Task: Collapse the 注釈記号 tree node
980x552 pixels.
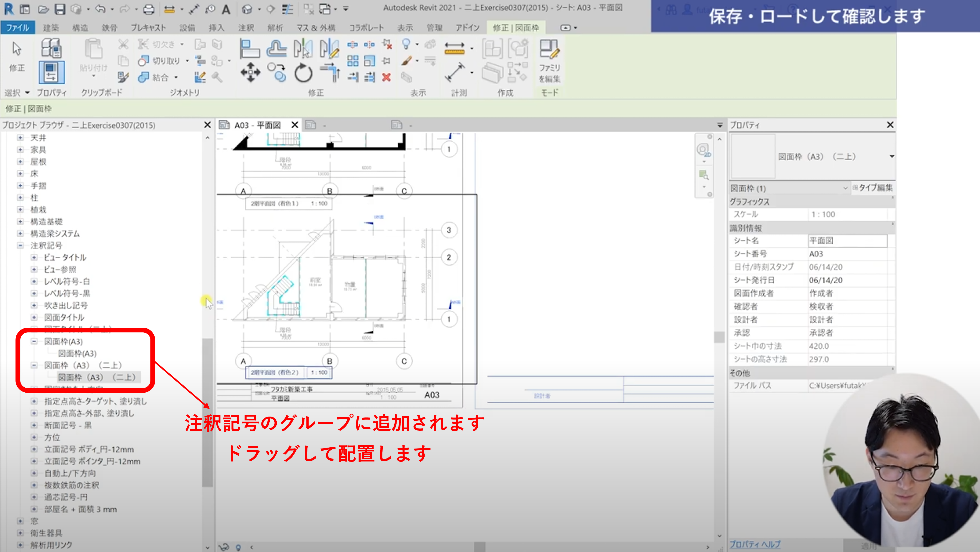Action: [21, 246]
